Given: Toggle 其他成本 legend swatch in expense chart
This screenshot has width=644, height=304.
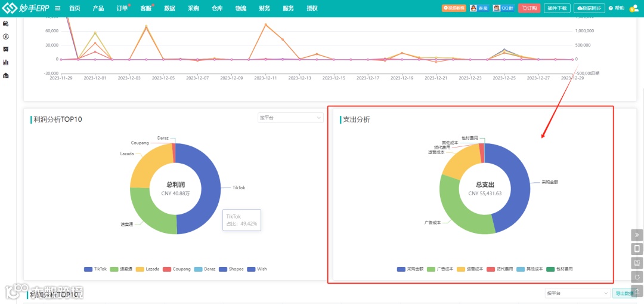Looking at the screenshot, I should pyautogui.click(x=521, y=269).
